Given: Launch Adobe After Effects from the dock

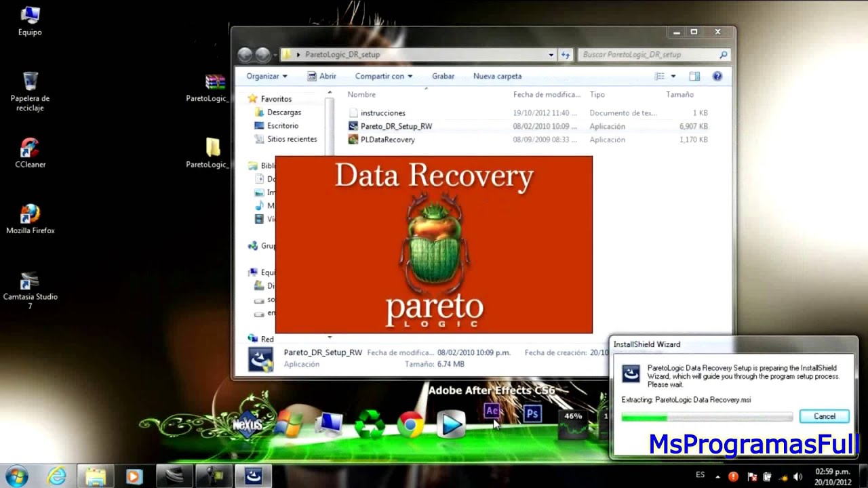Looking at the screenshot, I should 492,411.
